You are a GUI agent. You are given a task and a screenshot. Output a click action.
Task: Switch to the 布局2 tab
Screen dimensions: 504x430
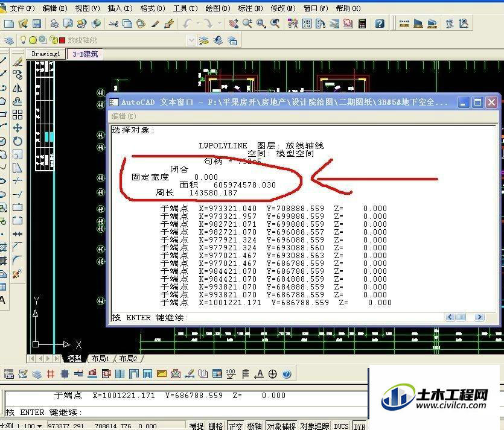coord(128,358)
